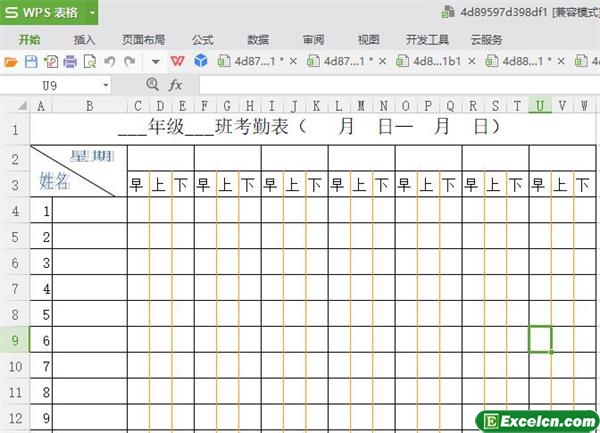Select the 公式 ribbon tab
This screenshot has width=600, height=433.
[202, 40]
